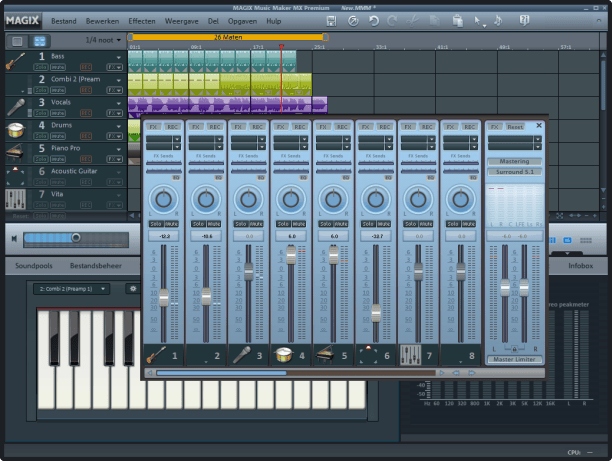Mute mixer channel 4
The height and width of the screenshot is (461, 612).
coord(298,223)
